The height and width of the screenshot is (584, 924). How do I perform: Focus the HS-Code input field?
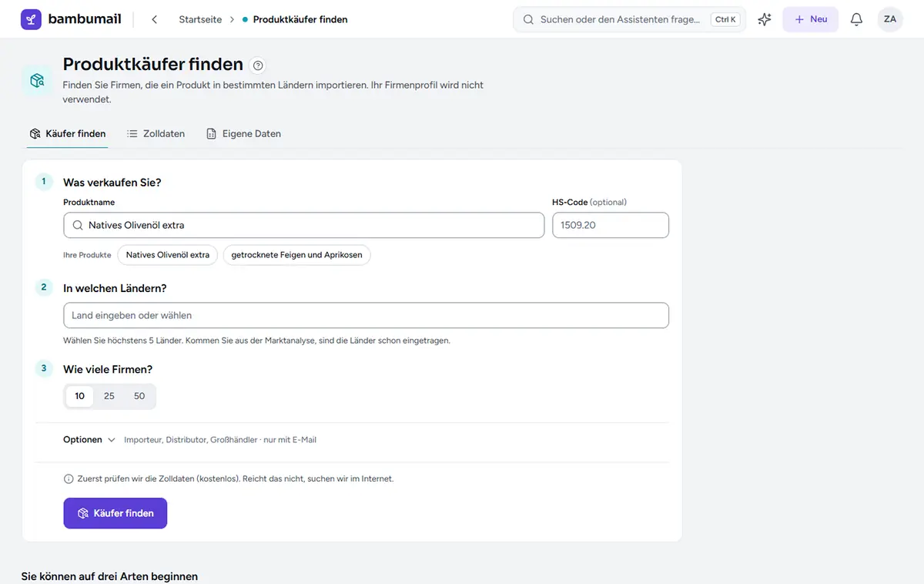[x=611, y=225]
